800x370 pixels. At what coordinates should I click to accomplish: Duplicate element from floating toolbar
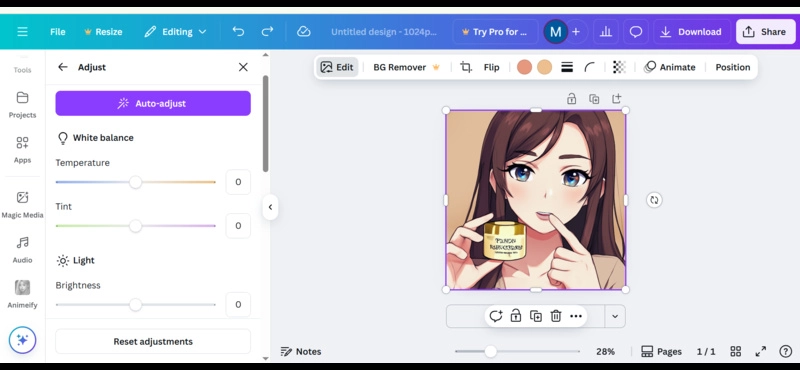click(536, 316)
